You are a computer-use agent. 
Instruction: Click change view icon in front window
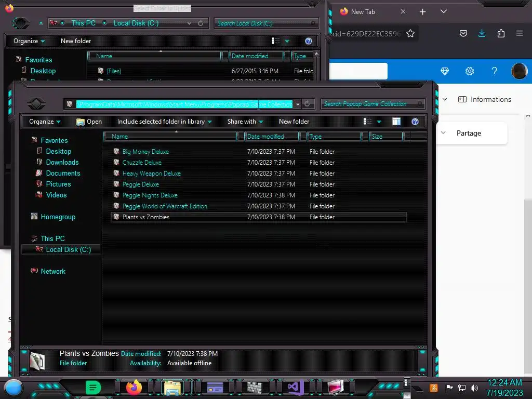(x=367, y=122)
